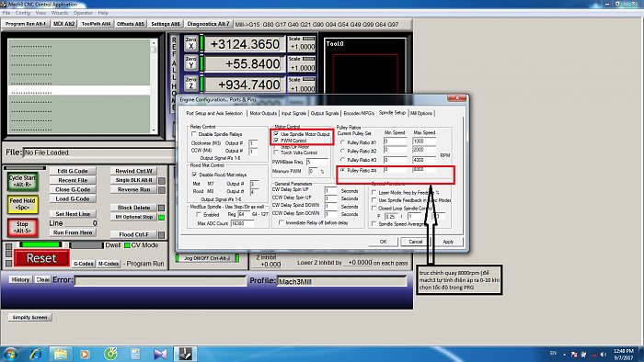Open Port Setup and Axis Selection tab
The image size is (644, 362).
pos(214,113)
